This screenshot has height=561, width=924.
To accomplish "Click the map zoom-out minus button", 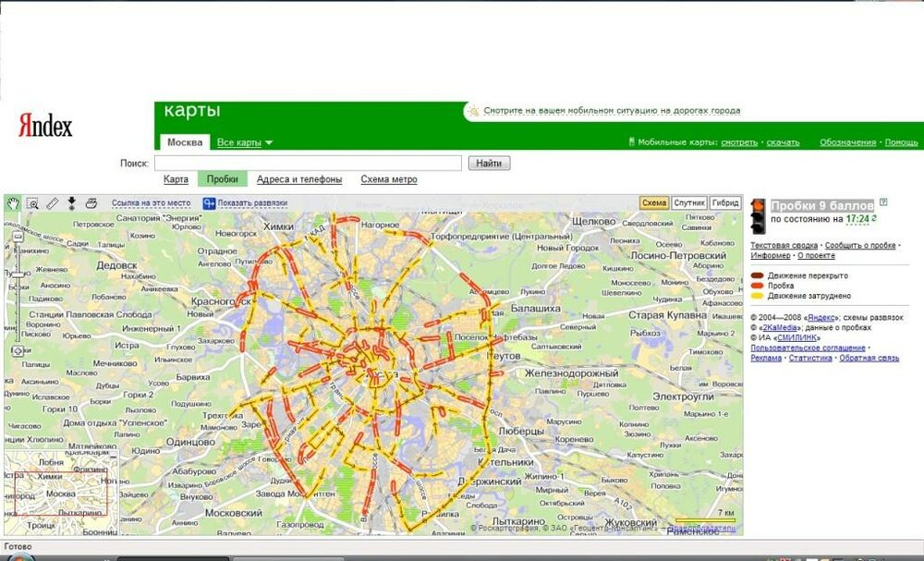I will pyautogui.click(x=18, y=237).
